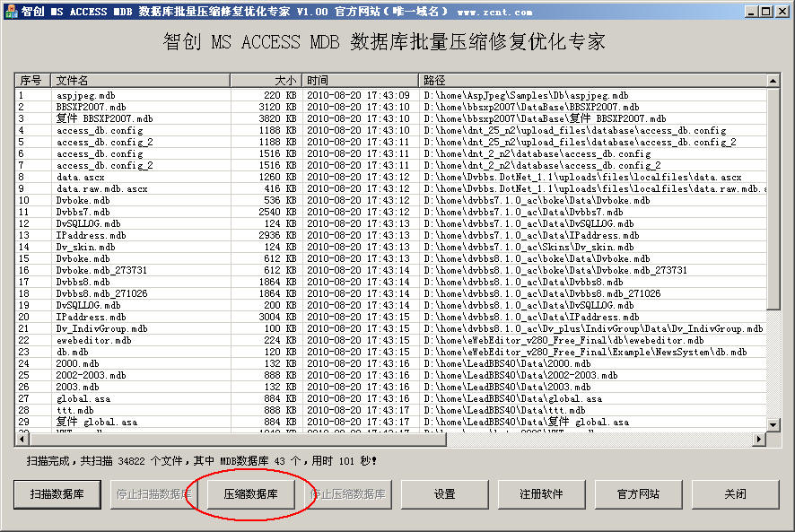Select file name db.mdb

coord(73,352)
